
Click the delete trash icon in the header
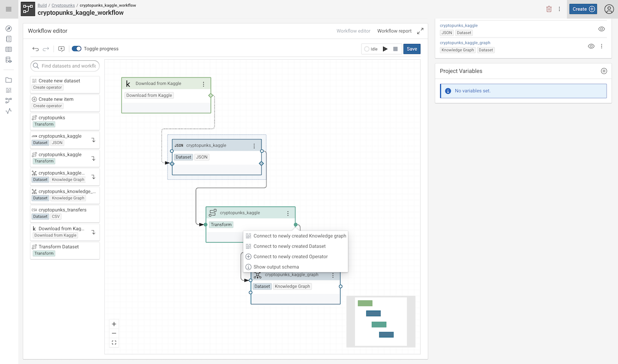point(549,8)
